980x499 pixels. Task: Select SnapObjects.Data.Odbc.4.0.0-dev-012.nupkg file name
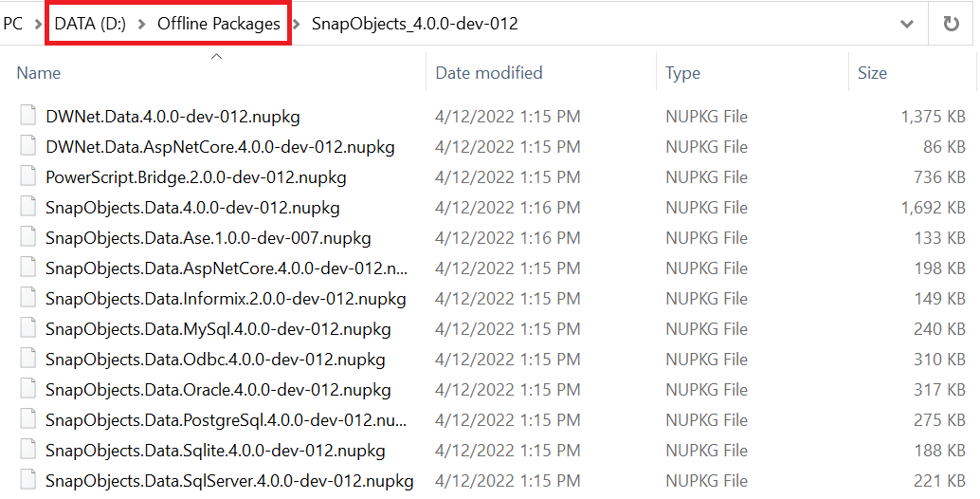(x=215, y=360)
